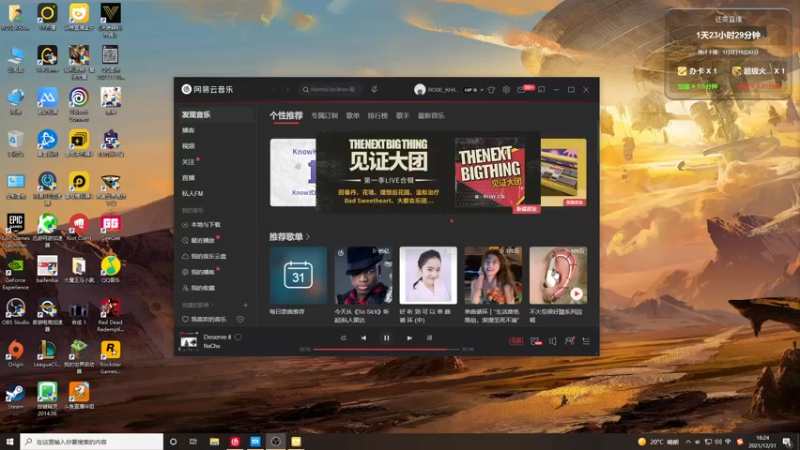The height and width of the screenshot is (450, 800).
Task: Click the volume speaker icon
Action: coord(553,341)
